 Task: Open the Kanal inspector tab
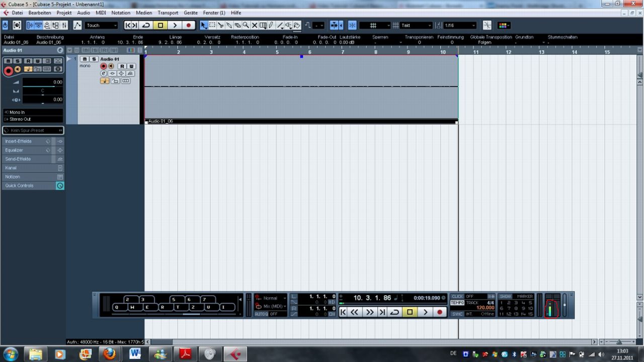click(x=33, y=168)
